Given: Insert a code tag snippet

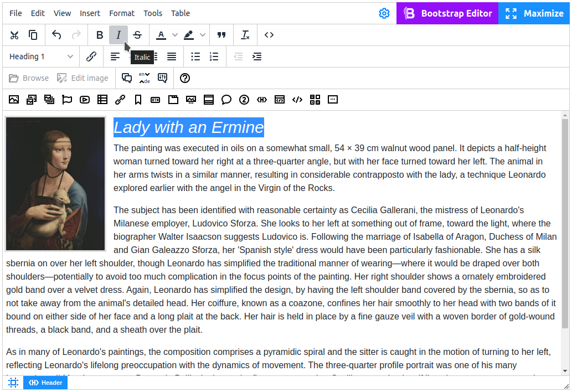Looking at the screenshot, I should click(x=297, y=100).
